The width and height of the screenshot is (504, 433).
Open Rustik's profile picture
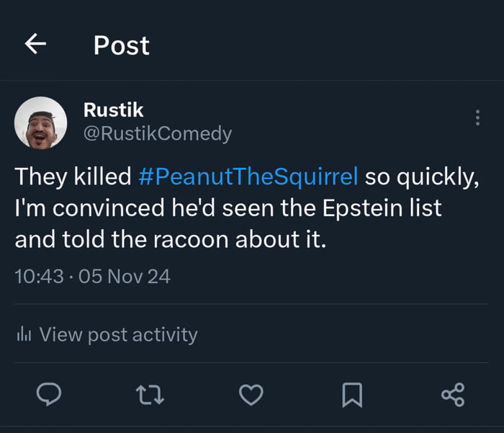point(41,122)
